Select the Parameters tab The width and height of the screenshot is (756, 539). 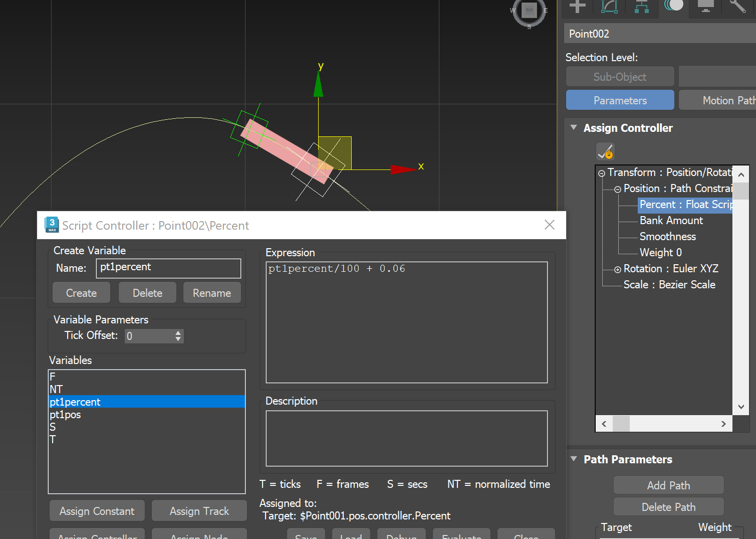[620, 100]
